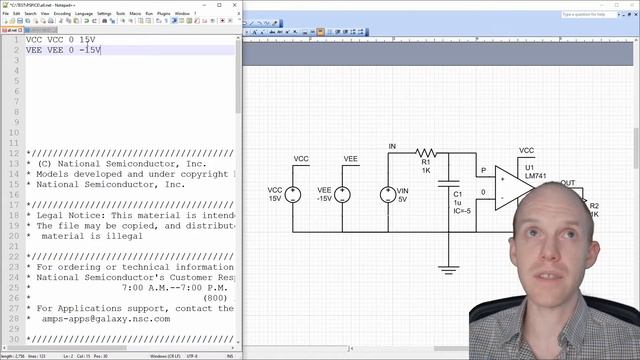Viewport: 640px width, 360px height.
Task: Open the Plugins menu
Action: pos(164,13)
